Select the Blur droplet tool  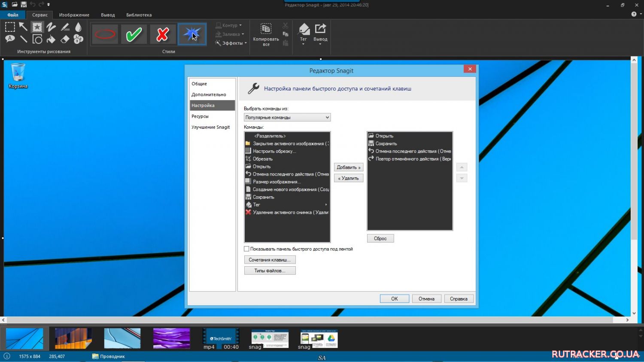[x=78, y=27]
